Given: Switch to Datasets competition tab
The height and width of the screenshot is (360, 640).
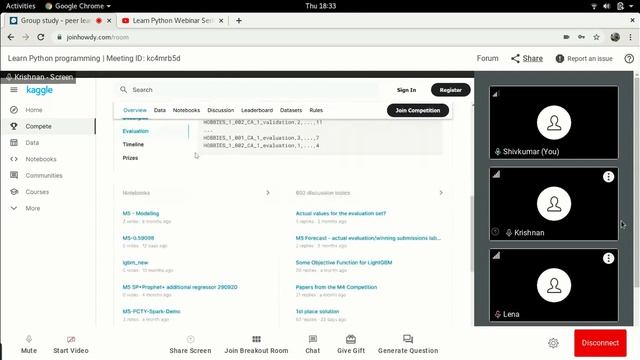Looking at the screenshot, I should (x=291, y=110).
